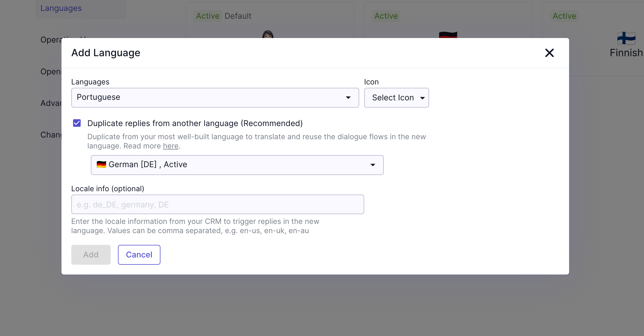Click the Finnish language name

pyautogui.click(x=626, y=53)
